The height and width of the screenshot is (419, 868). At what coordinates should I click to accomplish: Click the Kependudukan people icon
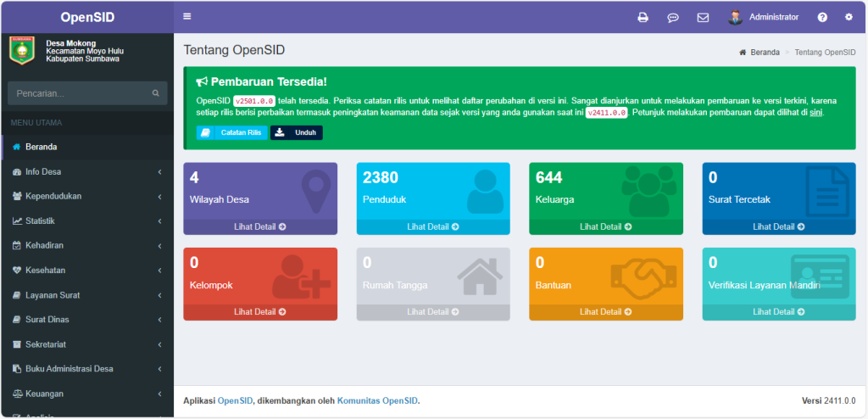coord(17,196)
